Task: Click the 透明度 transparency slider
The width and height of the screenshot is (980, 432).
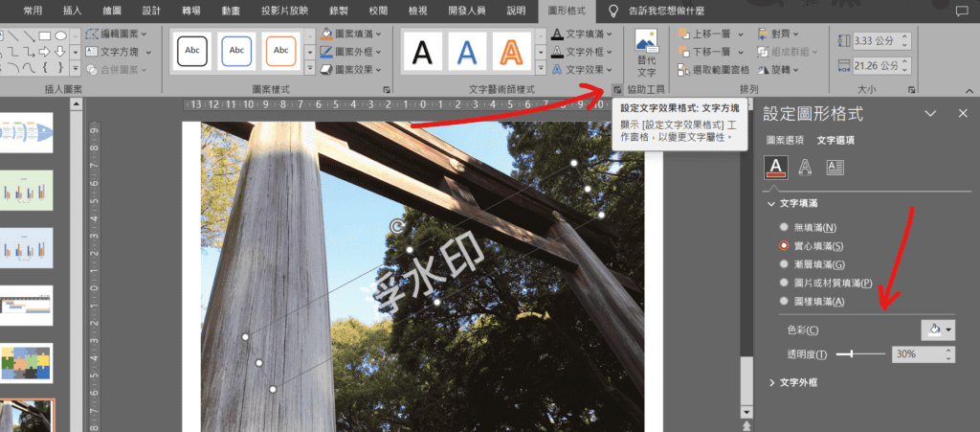Action: pyautogui.click(x=860, y=354)
